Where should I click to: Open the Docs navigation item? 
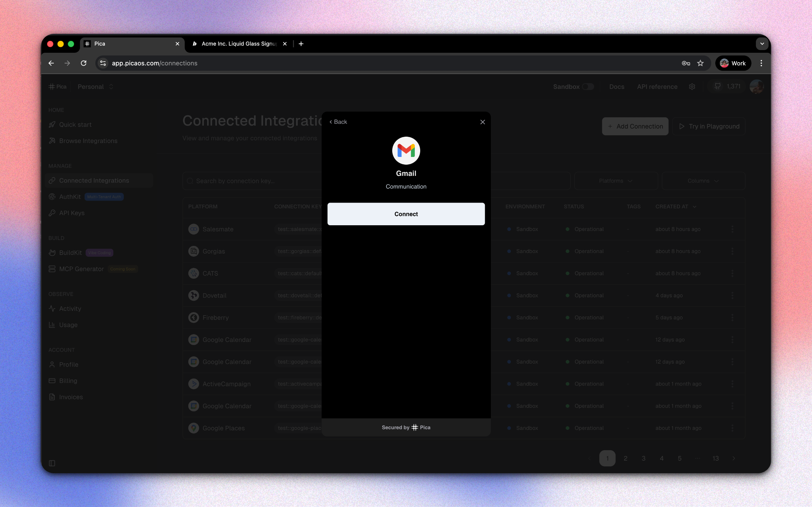[616, 87]
